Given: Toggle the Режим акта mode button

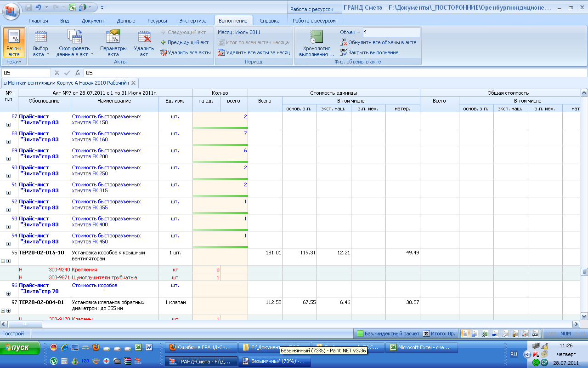Looking at the screenshot, I should pos(14,43).
